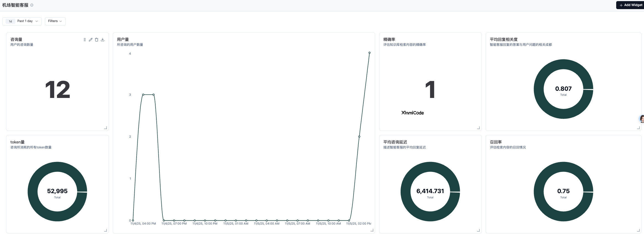Click the 11/5/25, 10:00 AM axis label
The width and height of the screenshot is (644, 237).
click(x=328, y=224)
